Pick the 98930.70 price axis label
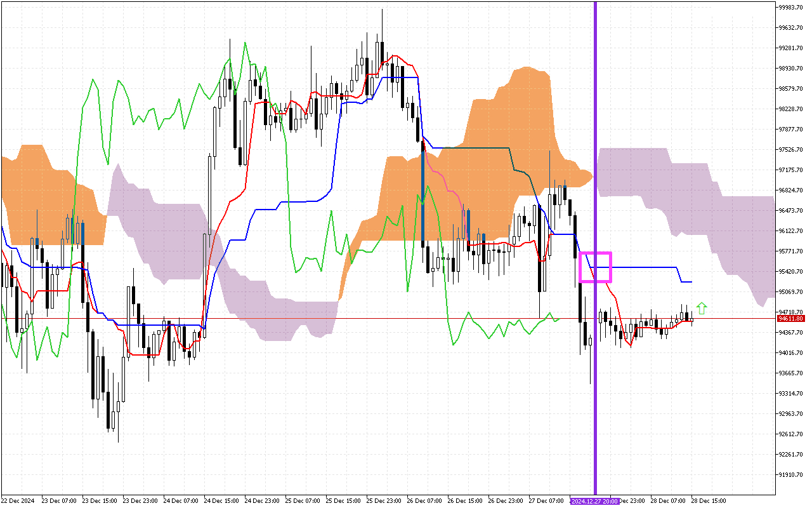Viewport: 812px width, 508px height. pos(790,69)
